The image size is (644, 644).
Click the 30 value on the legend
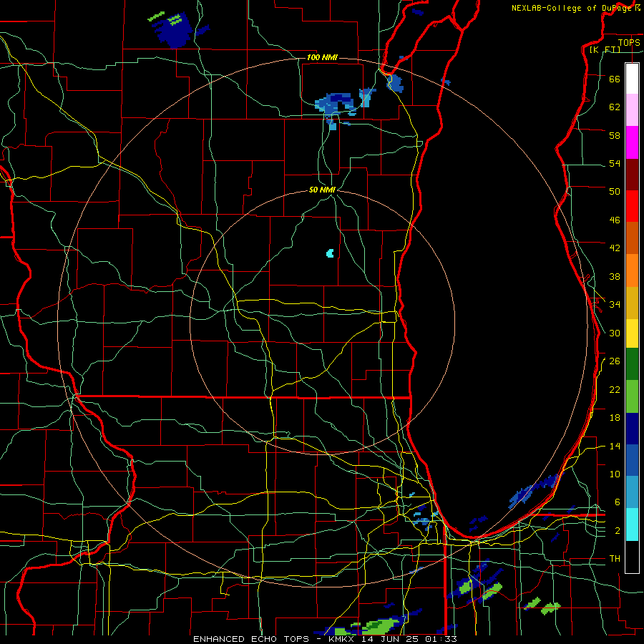[615, 333]
